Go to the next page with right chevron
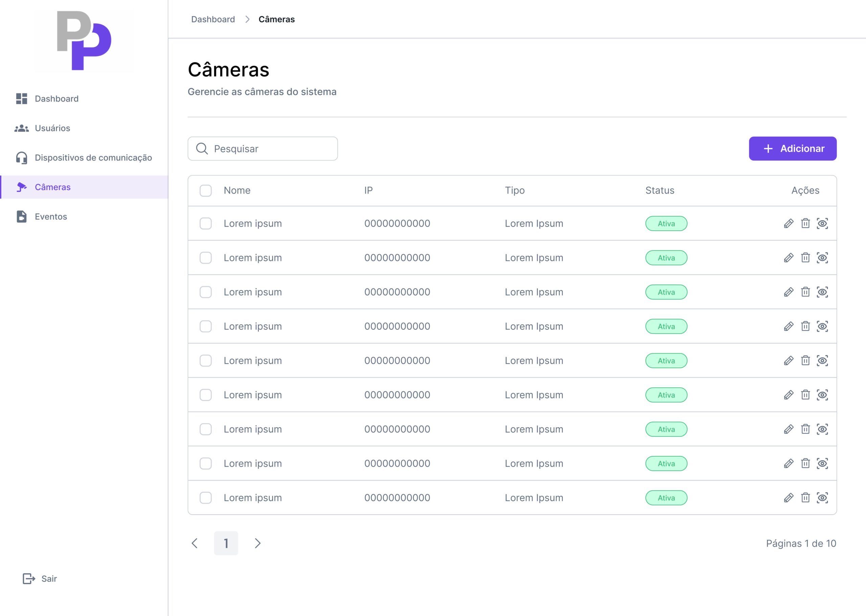 [x=257, y=543]
